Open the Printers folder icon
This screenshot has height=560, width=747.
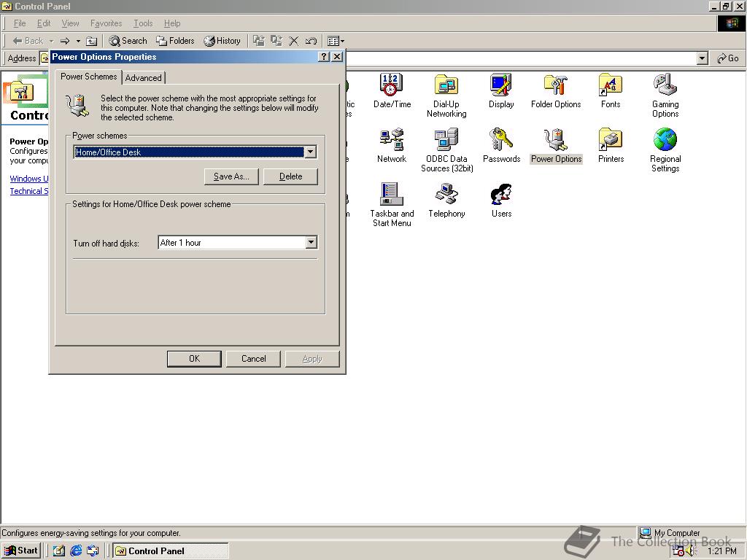coord(611,146)
